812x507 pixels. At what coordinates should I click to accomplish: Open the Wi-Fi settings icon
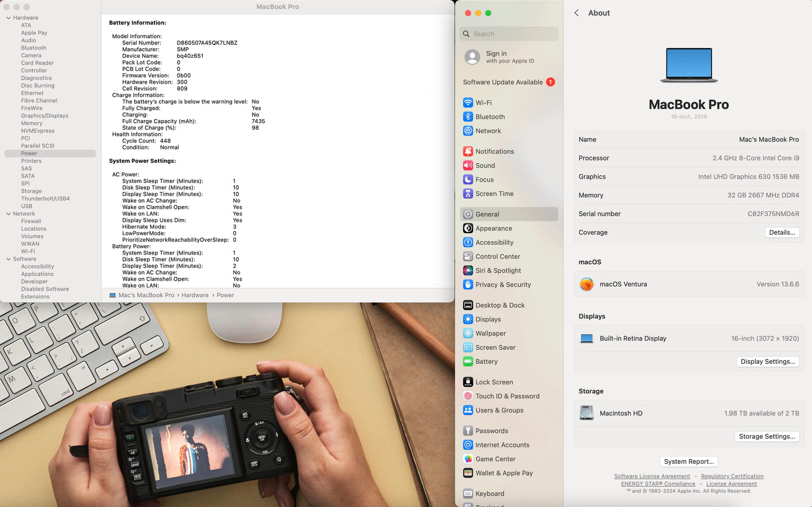point(468,103)
